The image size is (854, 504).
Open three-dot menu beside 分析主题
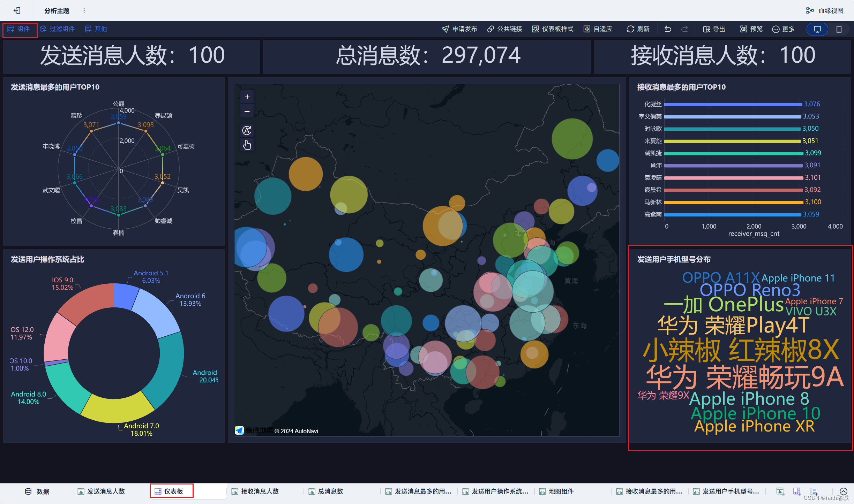[84, 10]
